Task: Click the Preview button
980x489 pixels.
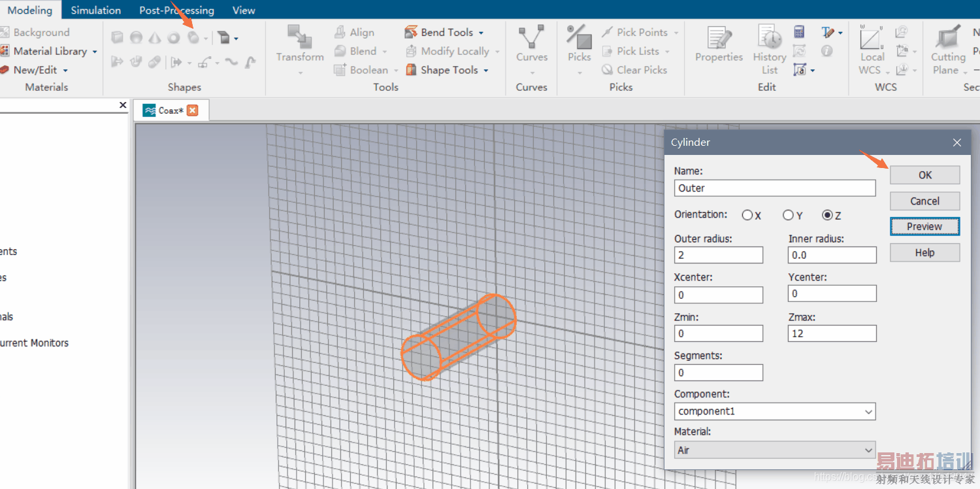Action: 925,226
